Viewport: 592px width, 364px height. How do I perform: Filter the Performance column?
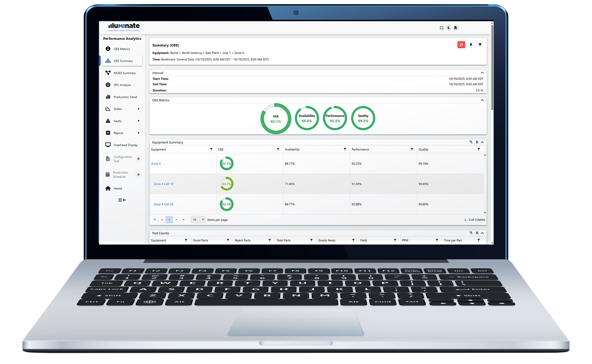point(412,149)
